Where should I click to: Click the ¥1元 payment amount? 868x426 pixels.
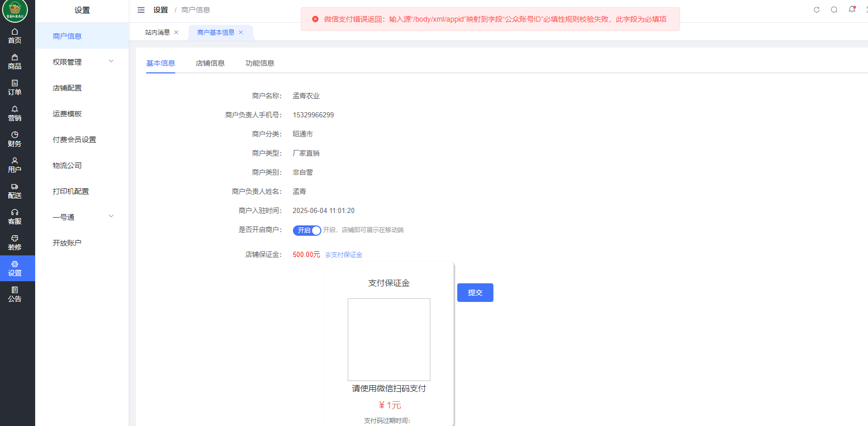coord(390,405)
